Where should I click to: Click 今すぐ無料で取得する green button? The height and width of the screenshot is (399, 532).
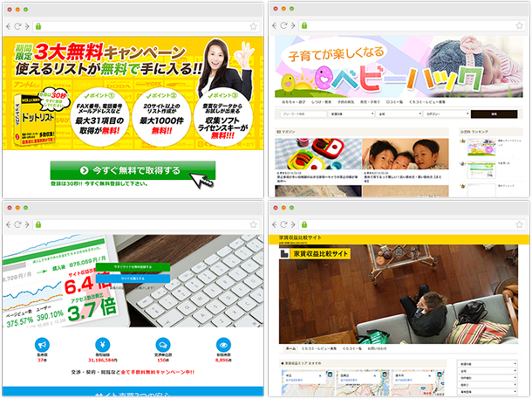133,170
